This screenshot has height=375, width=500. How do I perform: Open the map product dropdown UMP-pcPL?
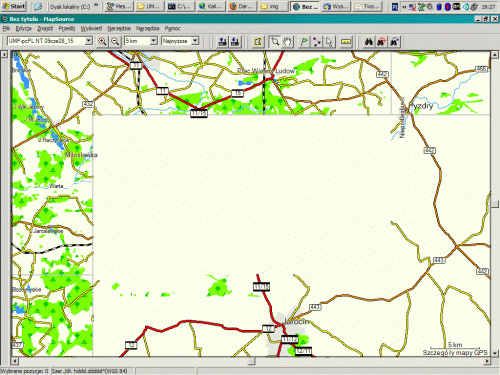pos(50,41)
